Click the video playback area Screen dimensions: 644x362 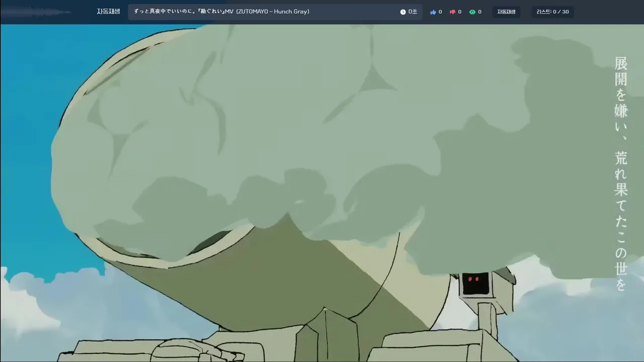322,193
